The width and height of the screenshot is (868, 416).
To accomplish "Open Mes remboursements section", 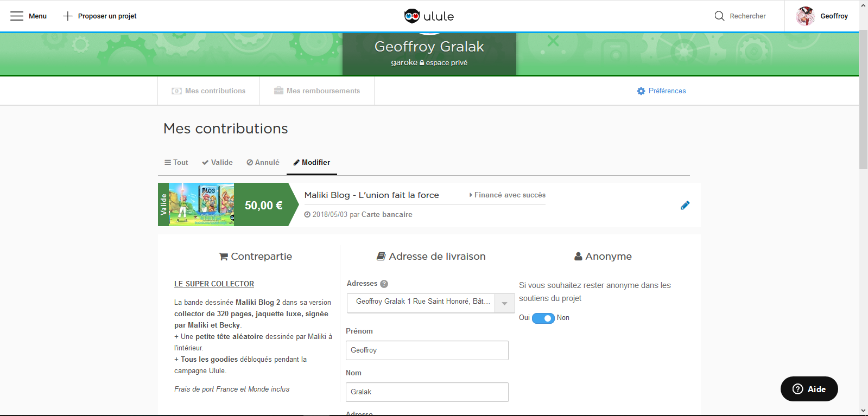I will [317, 91].
